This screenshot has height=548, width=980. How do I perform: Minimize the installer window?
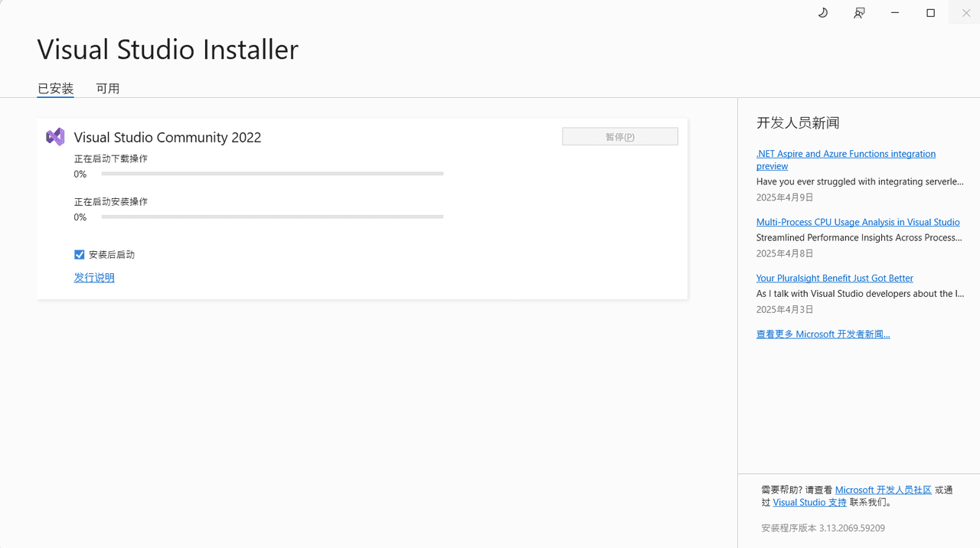click(895, 13)
